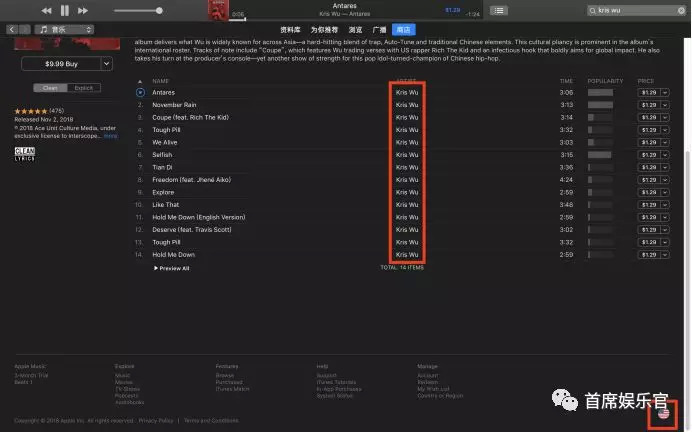Click the blue $1.29 in now-playing bar
The image size is (692, 432).
click(x=452, y=10)
